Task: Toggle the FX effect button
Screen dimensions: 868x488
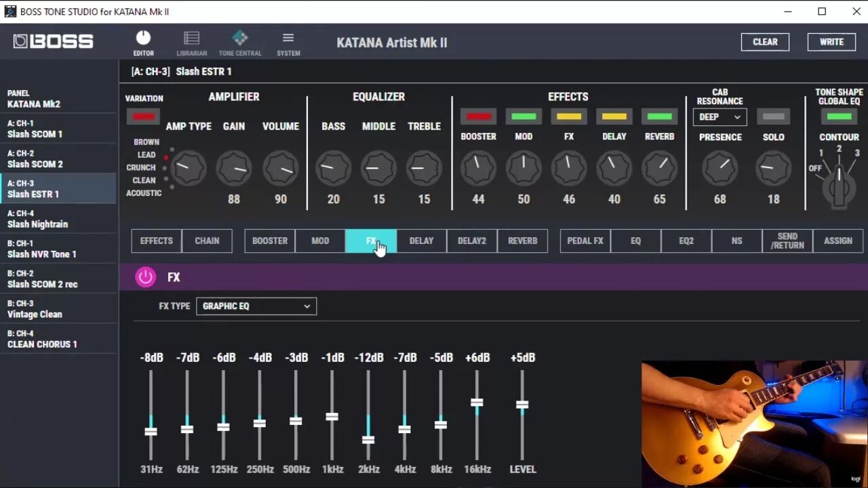Action: pyautogui.click(x=568, y=117)
